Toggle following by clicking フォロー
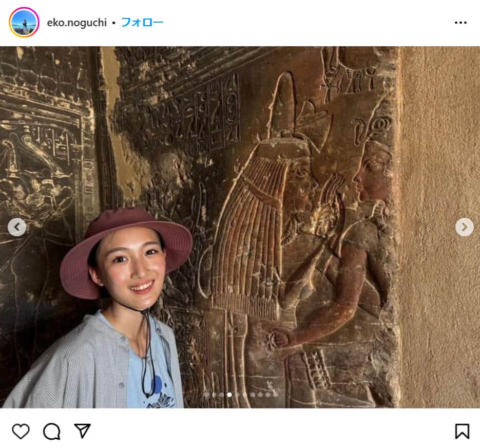 tap(142, 21)
